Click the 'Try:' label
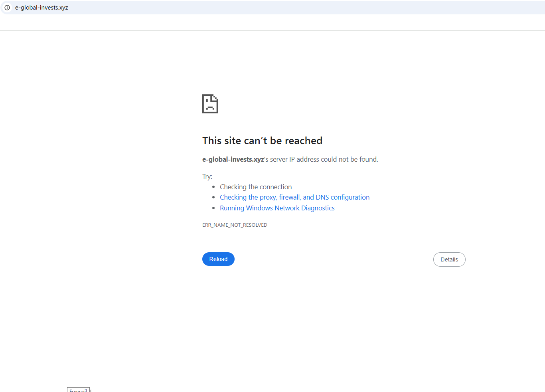Screen dimensions: 545x392 tap(207, 176)
